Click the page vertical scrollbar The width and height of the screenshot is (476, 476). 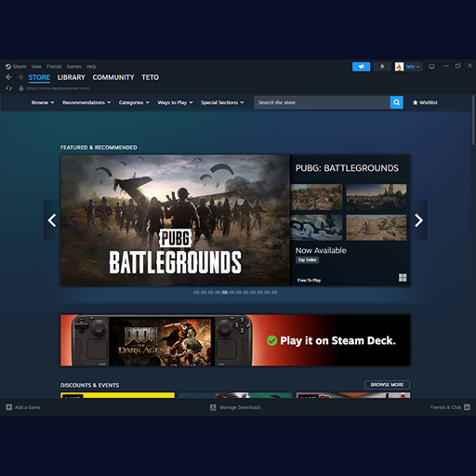click(473, 119)
